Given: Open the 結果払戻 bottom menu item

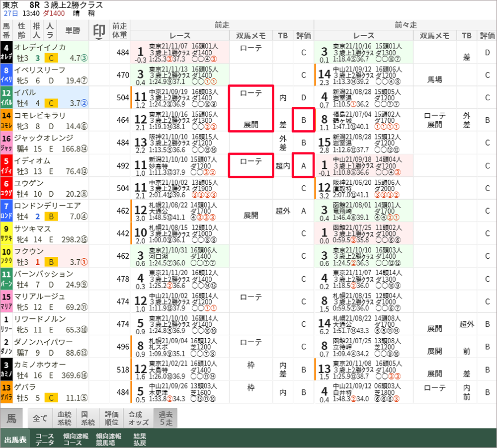Looking at the screenshot, I should 140,440.
